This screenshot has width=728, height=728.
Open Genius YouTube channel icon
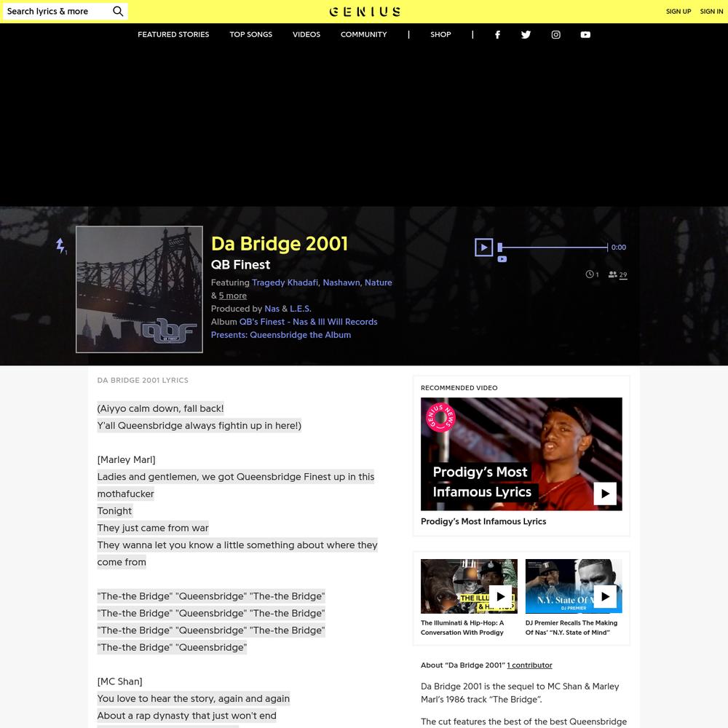tap(585, 34)
